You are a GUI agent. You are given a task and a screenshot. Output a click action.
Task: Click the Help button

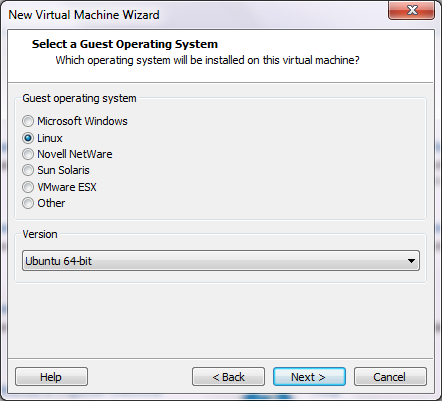51,377
